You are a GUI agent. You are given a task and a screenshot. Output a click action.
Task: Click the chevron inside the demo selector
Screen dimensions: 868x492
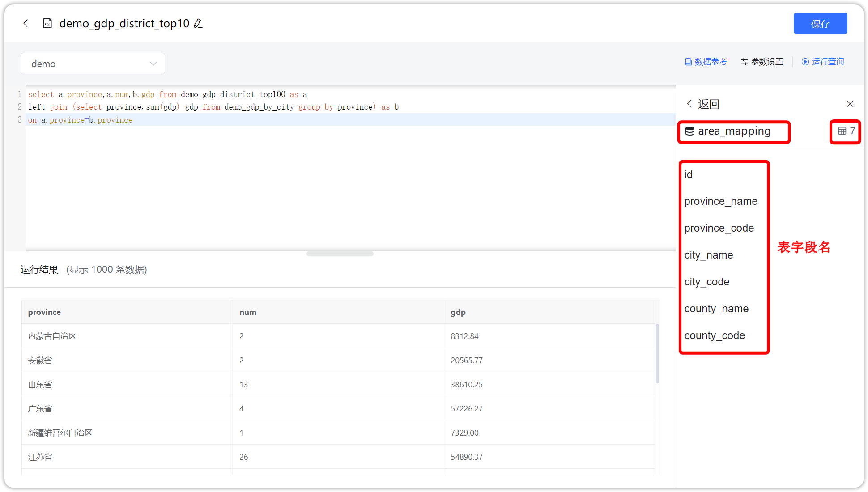click(x=153, y=64)
